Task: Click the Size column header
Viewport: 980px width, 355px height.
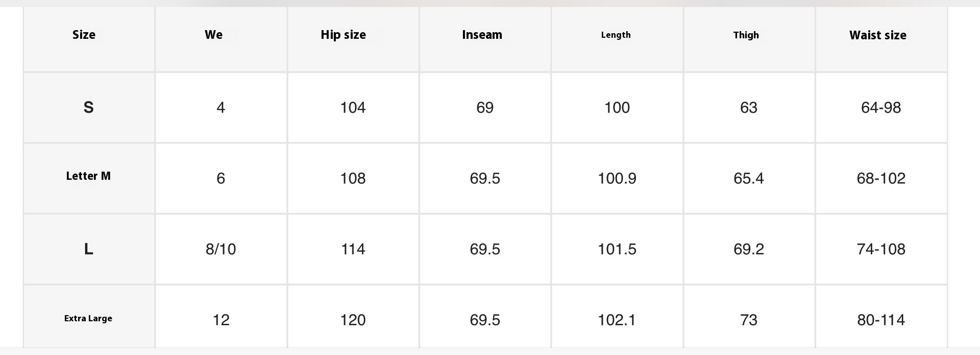Action: coord(84,35)
